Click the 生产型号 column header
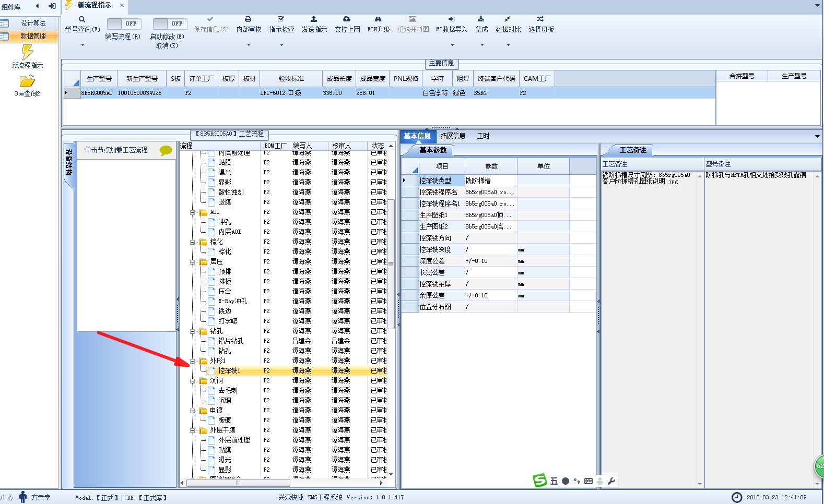The image size is (824, 504). click(x=99, y=79)
